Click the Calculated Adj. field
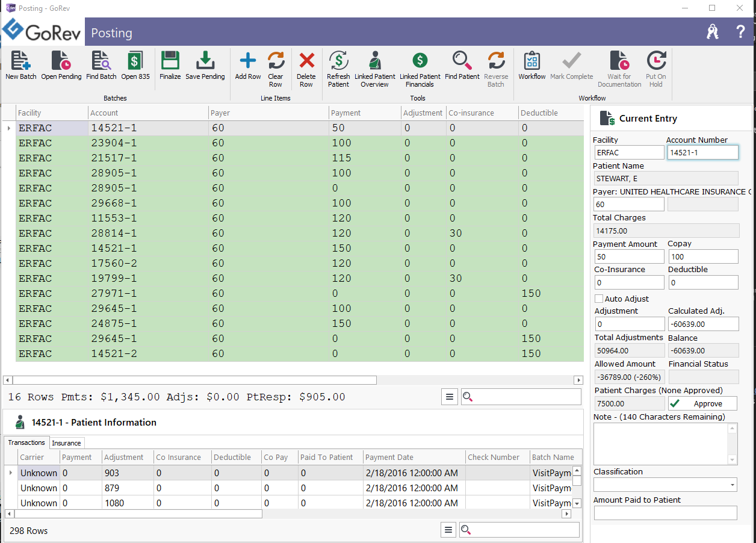The height and width of the screenshot is (543, 756). click(x=702, y=324)
